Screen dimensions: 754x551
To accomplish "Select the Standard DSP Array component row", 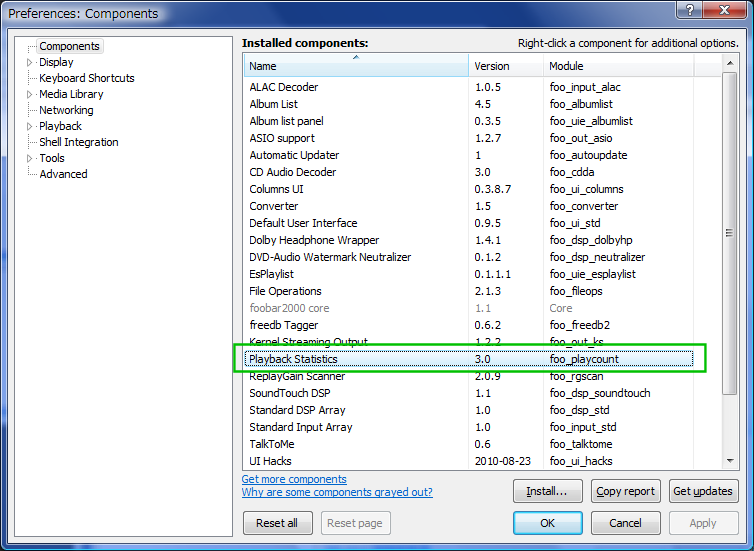I will (469, 410).
